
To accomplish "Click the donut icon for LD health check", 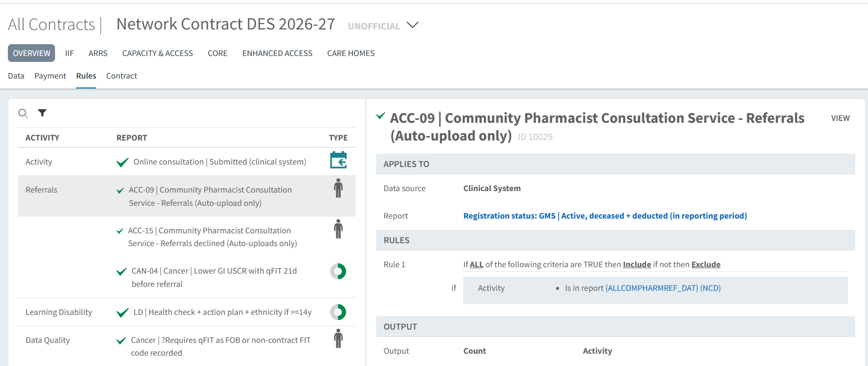I will (x=338, y=312).
